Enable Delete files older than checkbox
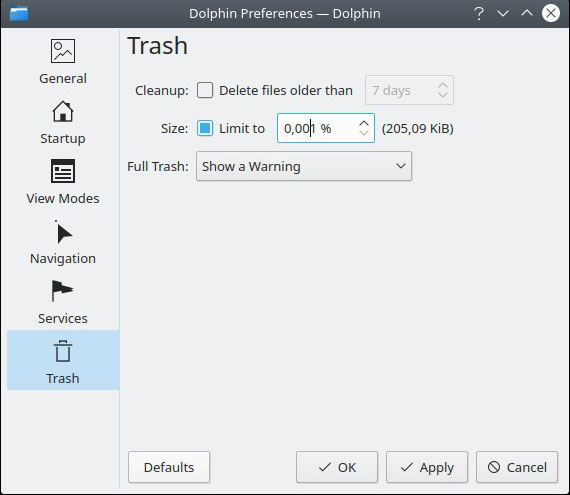 [205, 90]
